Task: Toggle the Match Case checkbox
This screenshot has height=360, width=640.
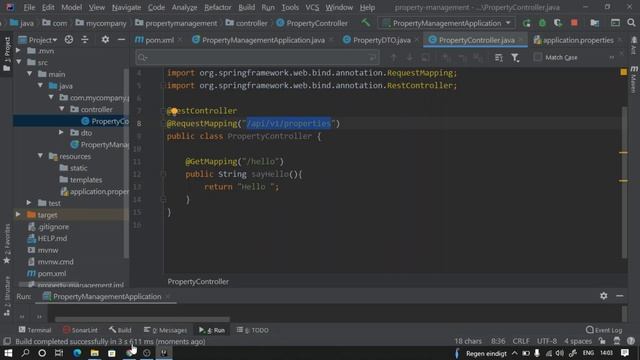Action: 538,58
